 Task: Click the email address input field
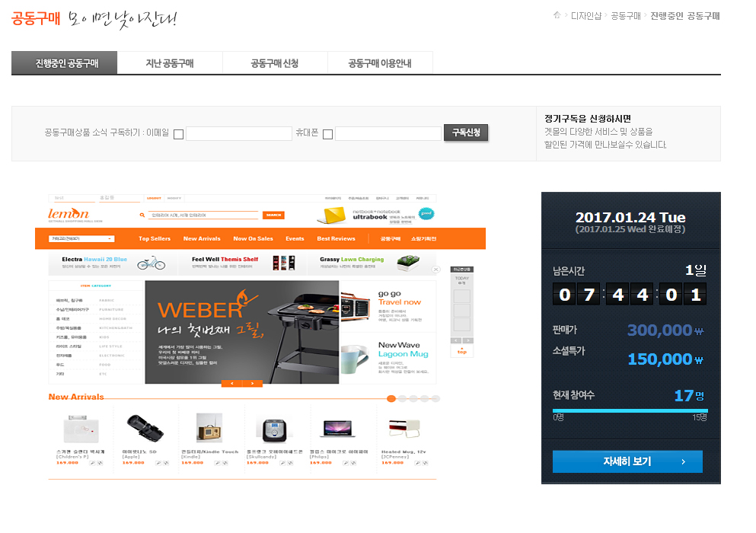click(238, 134)
